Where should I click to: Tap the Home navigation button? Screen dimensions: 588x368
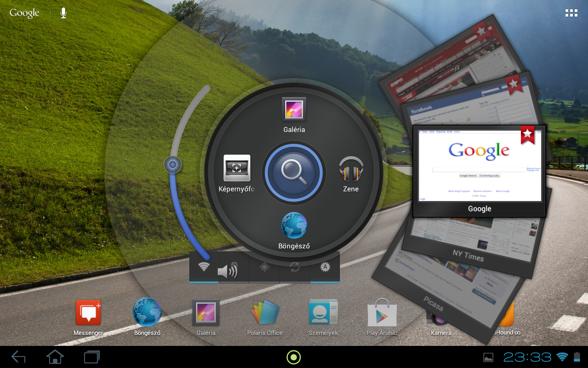[55, 357]
